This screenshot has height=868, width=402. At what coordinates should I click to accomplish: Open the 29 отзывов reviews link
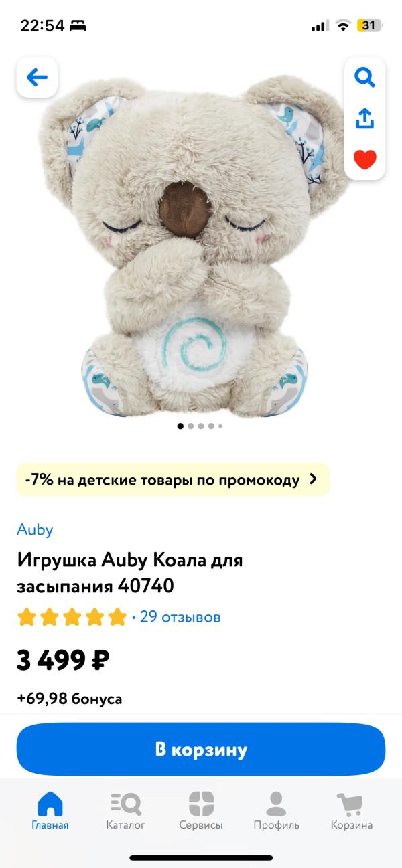(x=180, y=616)
